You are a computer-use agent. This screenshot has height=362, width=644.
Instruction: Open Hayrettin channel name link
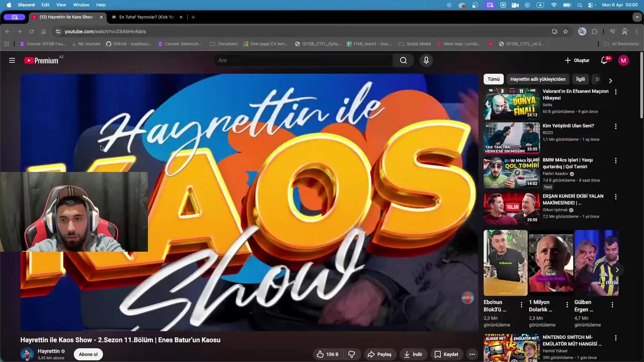pyautogui.click(x=49, y=351)
